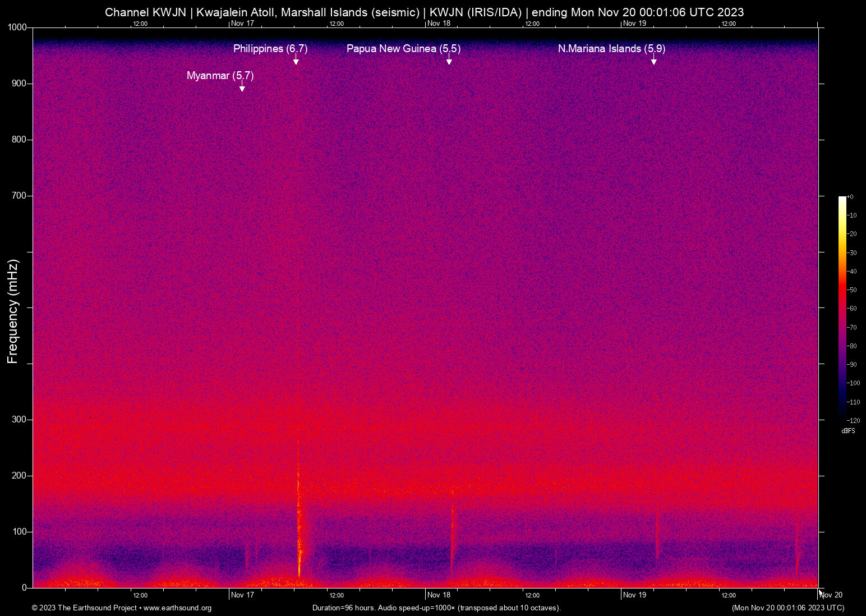The image size is (866, 616).
Task: Click the Philippines (6.7) earthquake marker arrow
Action: (x=297, y=61)
